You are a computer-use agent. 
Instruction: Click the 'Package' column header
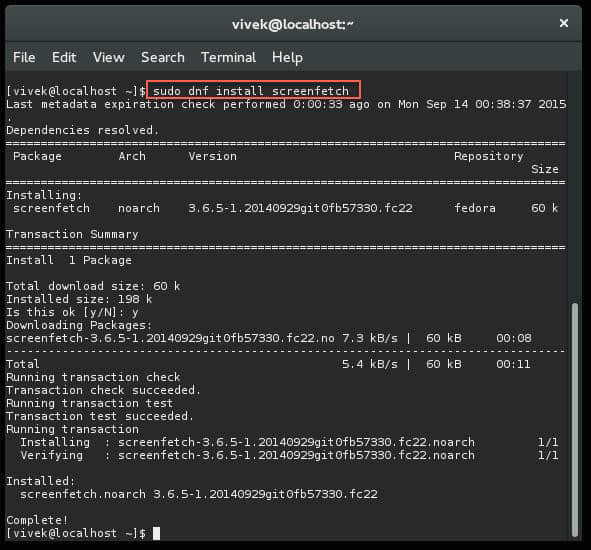[37, 156]
